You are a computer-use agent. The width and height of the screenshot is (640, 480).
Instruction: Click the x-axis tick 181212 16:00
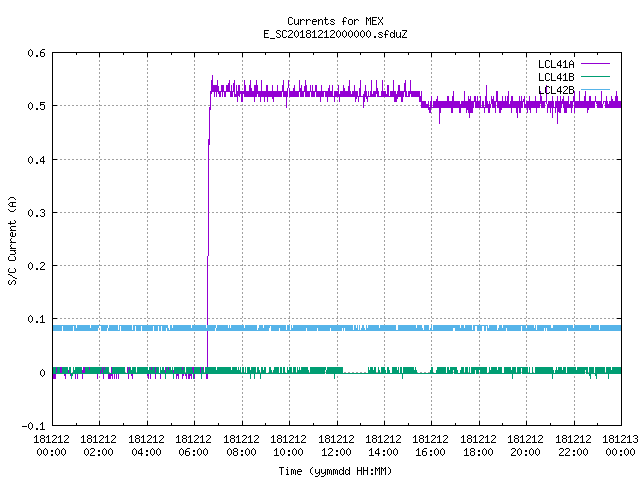[430, 445]
